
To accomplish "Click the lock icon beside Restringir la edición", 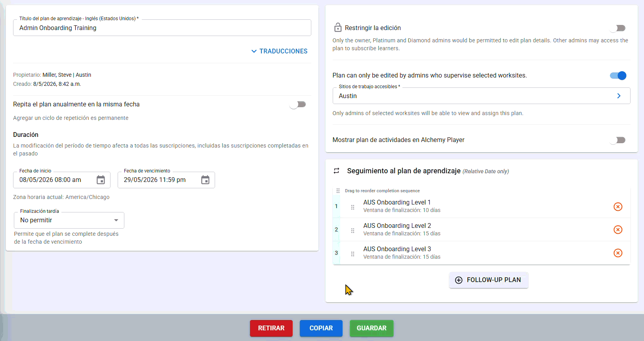I will [x=338, y=28].
